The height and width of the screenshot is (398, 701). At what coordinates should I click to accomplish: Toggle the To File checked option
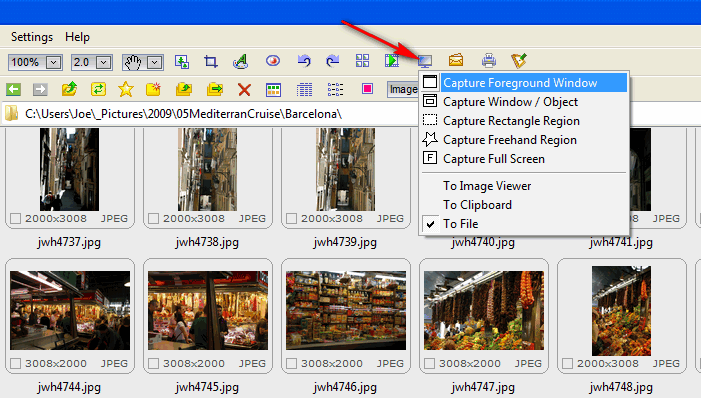tap(524, 224)
